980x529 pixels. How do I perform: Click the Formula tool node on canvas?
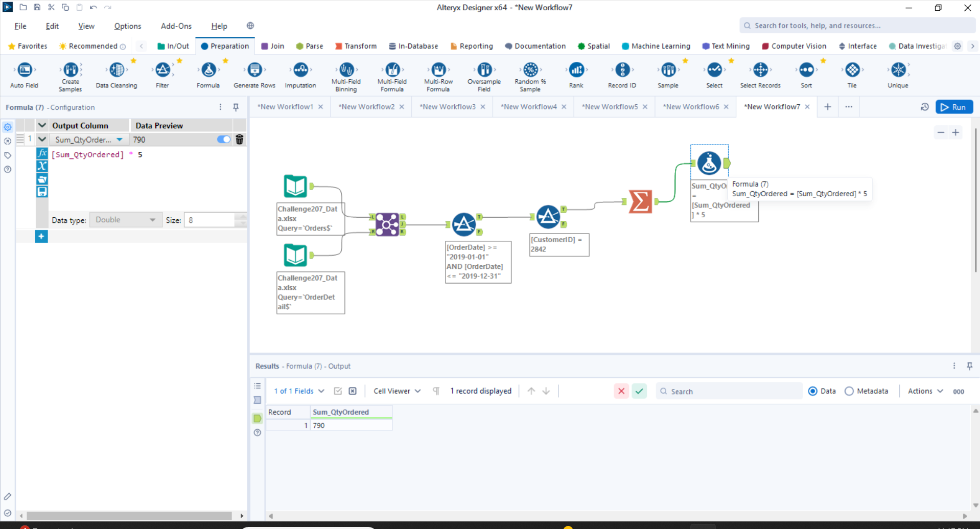(x=709, y=163)
